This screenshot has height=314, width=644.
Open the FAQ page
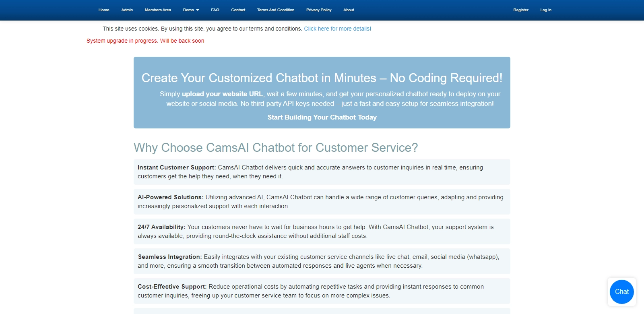(x=215, y=10)
